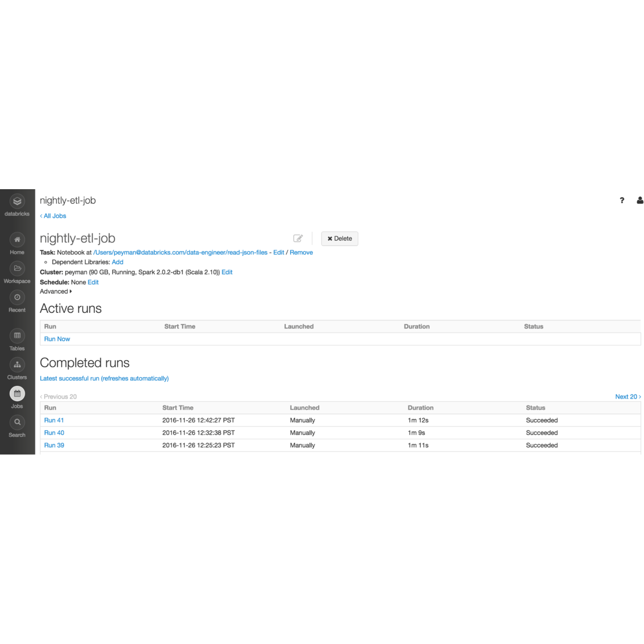Open the Search magnifier icon
Screen dimensions: 644x644
click(17, 422)
